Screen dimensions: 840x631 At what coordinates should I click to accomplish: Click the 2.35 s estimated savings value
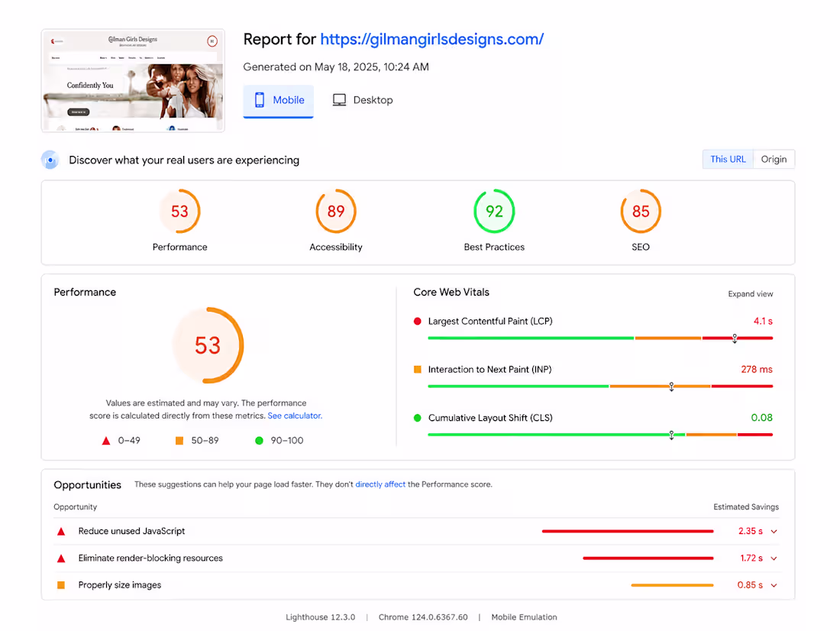coord(751,531)
